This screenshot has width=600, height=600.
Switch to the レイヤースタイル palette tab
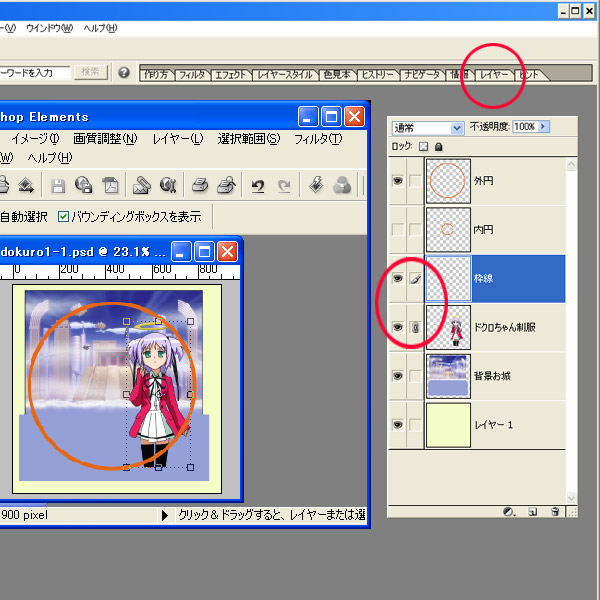point(285,75)
